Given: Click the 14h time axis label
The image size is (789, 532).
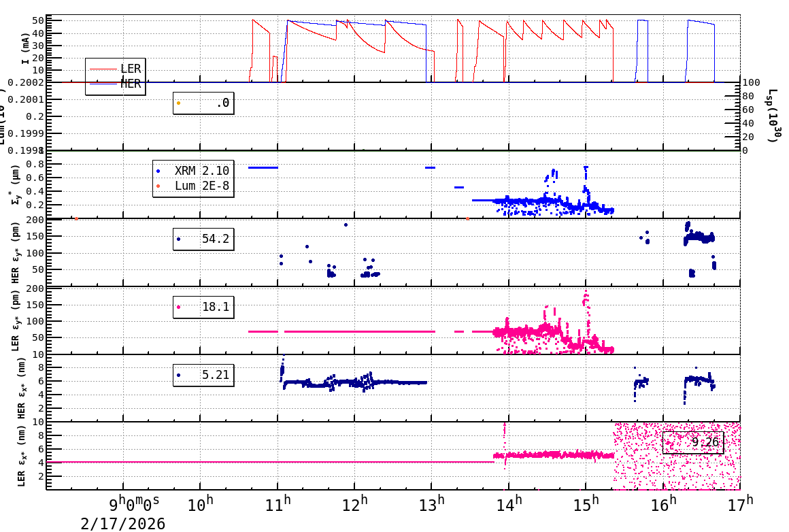Looking at the screenshot, I should [x=509, y=503].
